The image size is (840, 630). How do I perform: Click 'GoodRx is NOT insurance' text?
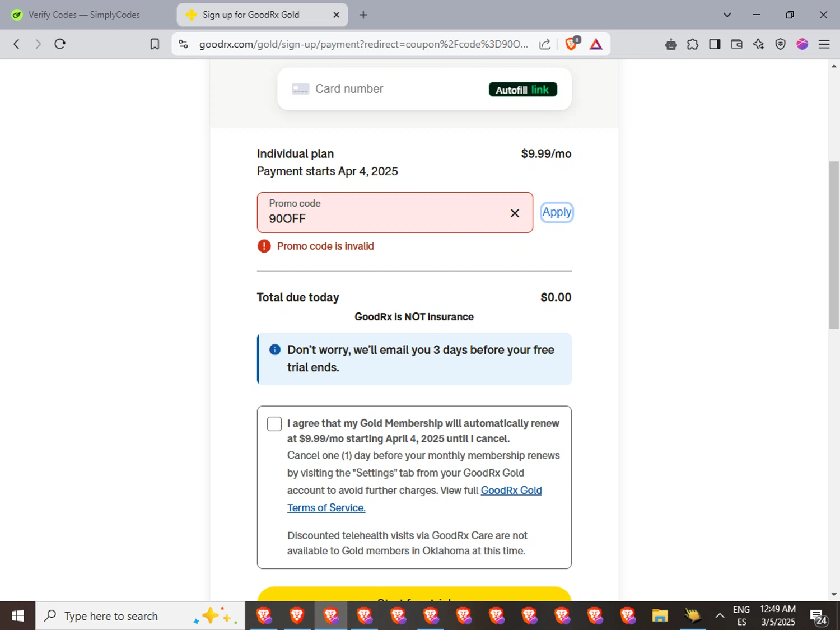(x=414, y=317)
